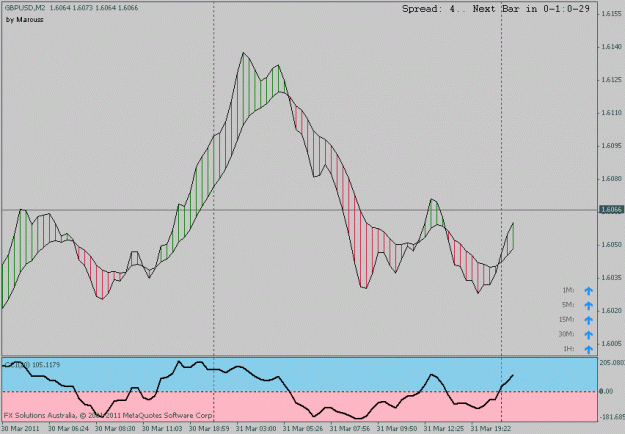
Task: Click the '31 Mar 19:22' time label
Action: (491, 429)
